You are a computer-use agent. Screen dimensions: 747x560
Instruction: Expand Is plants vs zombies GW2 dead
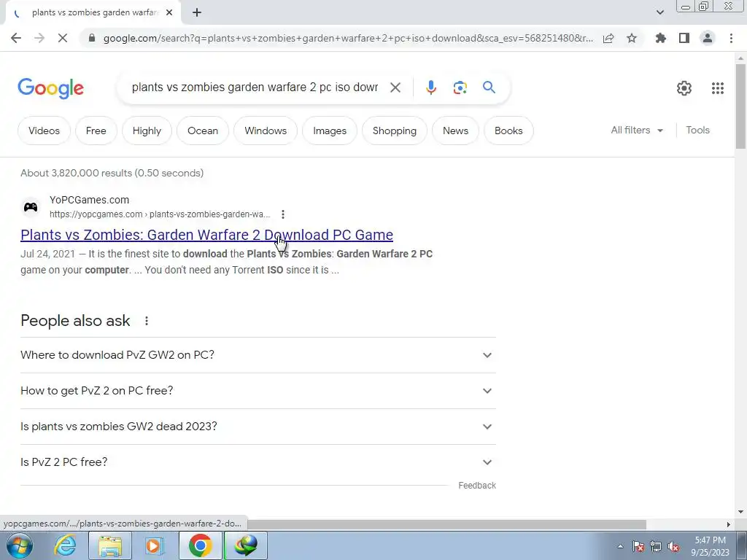pyautogui.click(x=258, y=427)
